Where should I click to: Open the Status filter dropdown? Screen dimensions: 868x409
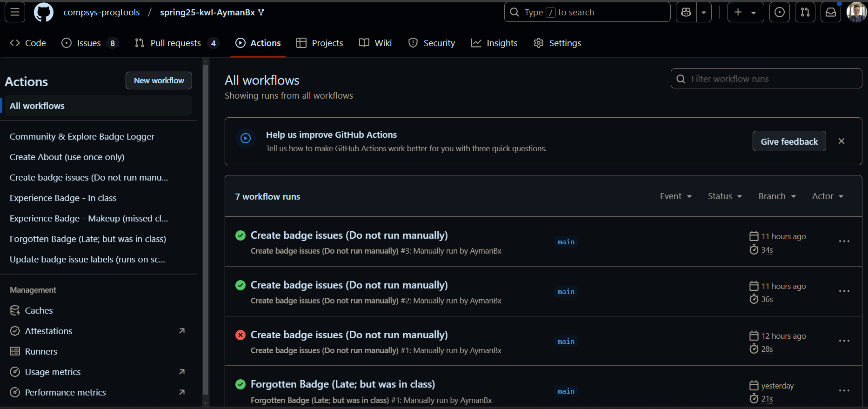point(725,196)
